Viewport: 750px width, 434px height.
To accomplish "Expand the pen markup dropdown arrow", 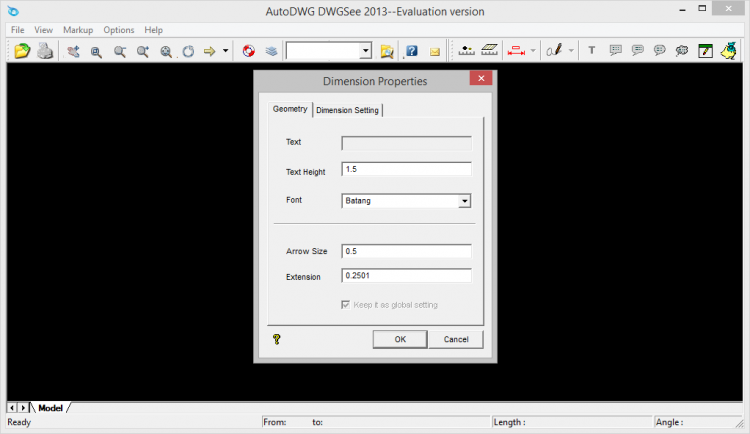I will pos(571,51).
